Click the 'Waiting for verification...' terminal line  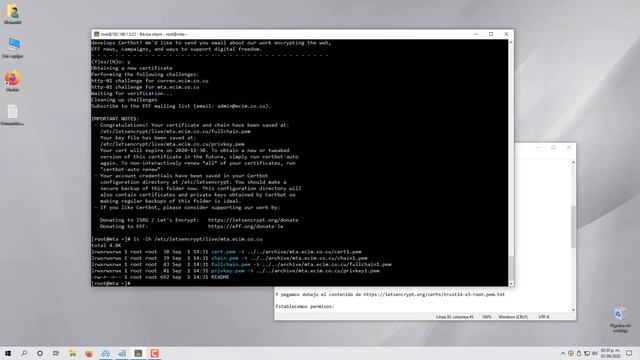131,93
